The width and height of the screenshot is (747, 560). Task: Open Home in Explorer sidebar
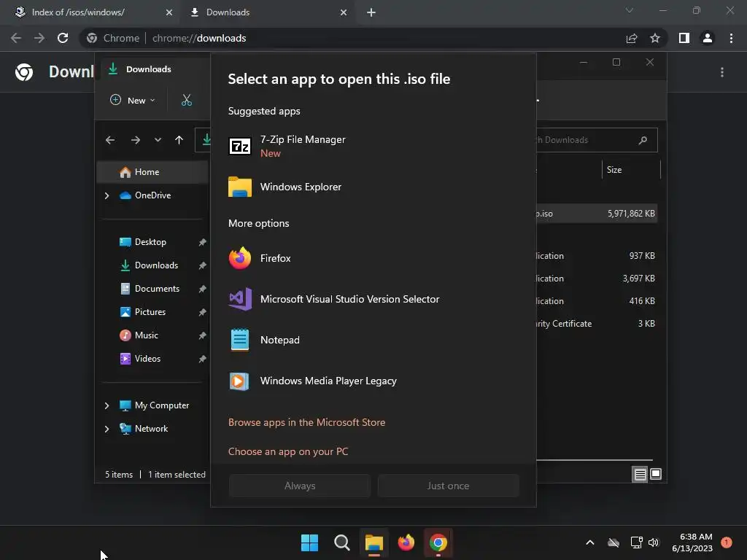[x=152, y=172]
